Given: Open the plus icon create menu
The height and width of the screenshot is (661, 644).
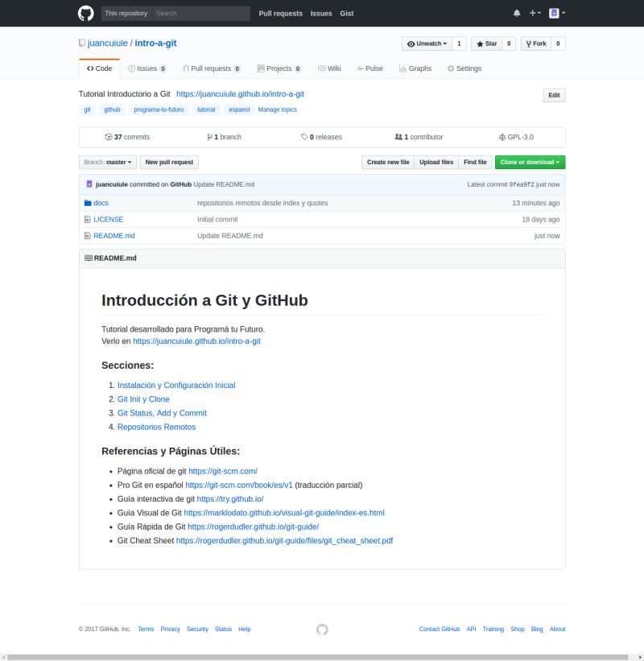Looking at the screenshot, I should point(534,13).
